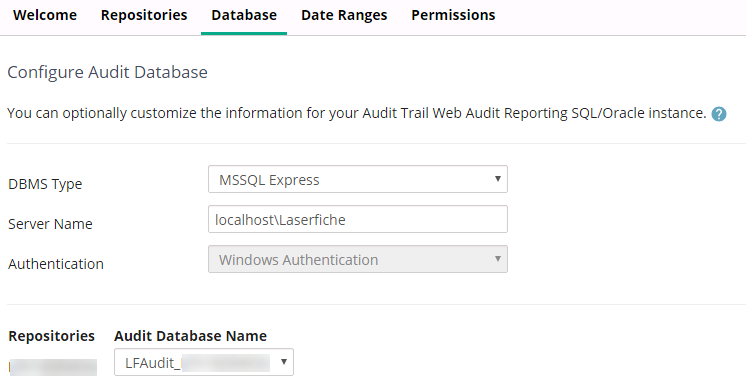Screen dimensions: 746x385
Task: Click the Authentication label
Action: (56, 264)
